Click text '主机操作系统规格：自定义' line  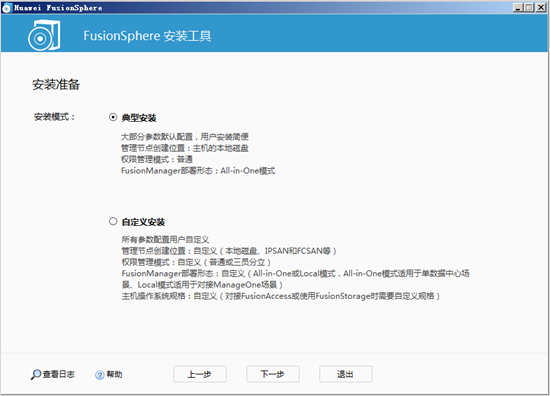coord(281,296)
